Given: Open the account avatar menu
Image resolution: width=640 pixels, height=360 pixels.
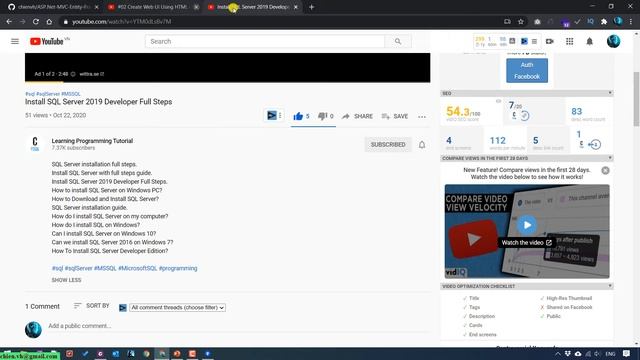Looking at the screenshot, I should [613, 41].
